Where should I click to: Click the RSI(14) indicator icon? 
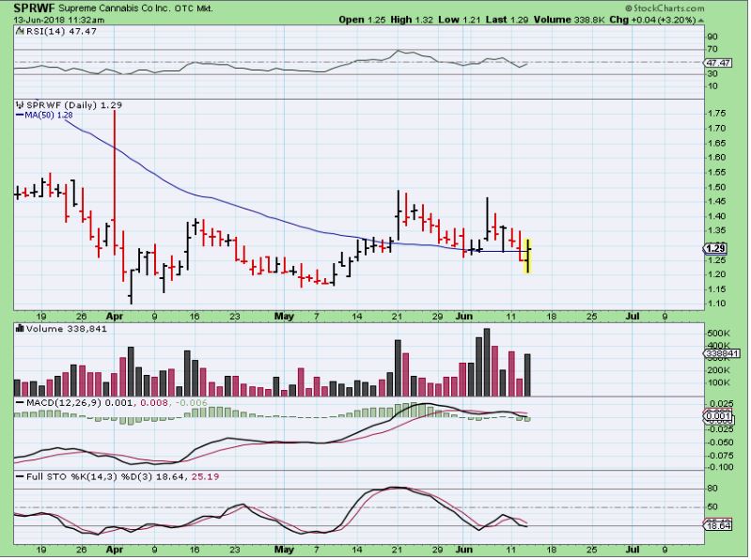(20, 32)
